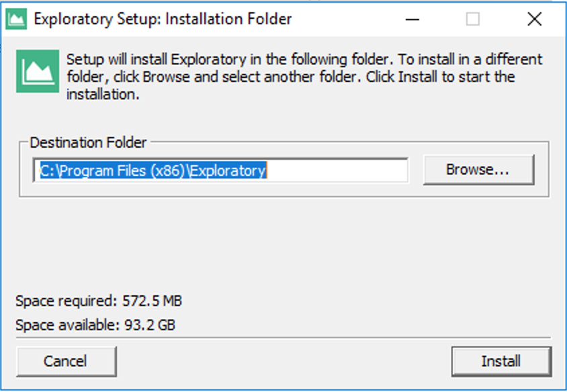Click the greyed-out maximize button
This screenshot has width=567, height=392.
point(473,19)
